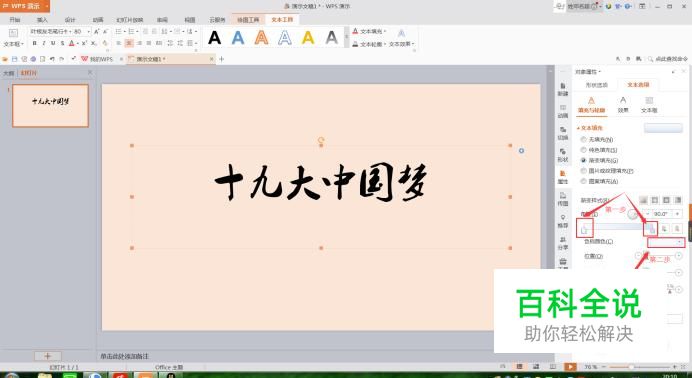This screenshot has height=378, width=692.
Task: Open the 新建 sidebar panel
Action: [x=563, y=89]
